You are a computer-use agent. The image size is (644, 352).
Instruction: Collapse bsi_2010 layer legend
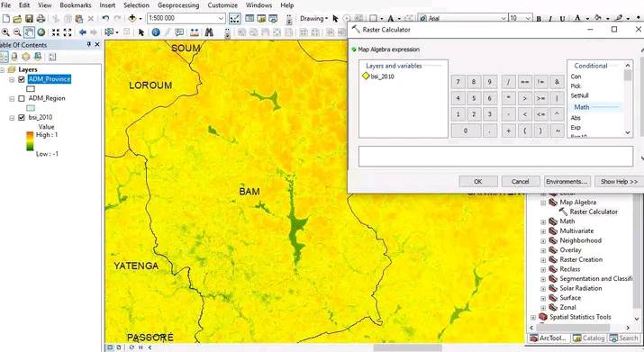point(12,118)
